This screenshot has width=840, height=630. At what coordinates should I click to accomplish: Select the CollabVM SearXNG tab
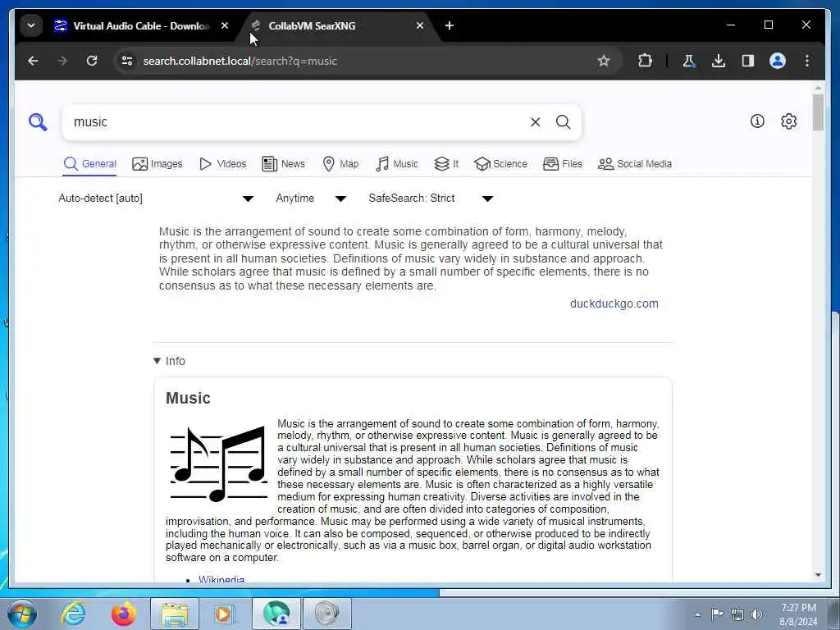coord(337,25)
